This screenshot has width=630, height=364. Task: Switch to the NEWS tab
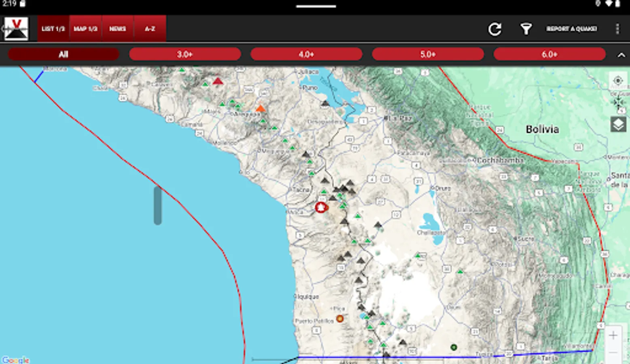(117, 29)
